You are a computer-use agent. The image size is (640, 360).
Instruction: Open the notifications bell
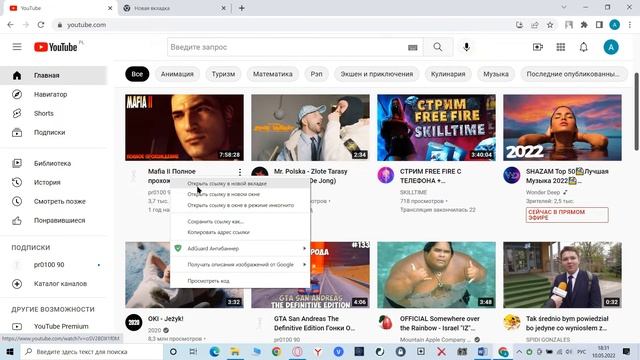(584, 47)
